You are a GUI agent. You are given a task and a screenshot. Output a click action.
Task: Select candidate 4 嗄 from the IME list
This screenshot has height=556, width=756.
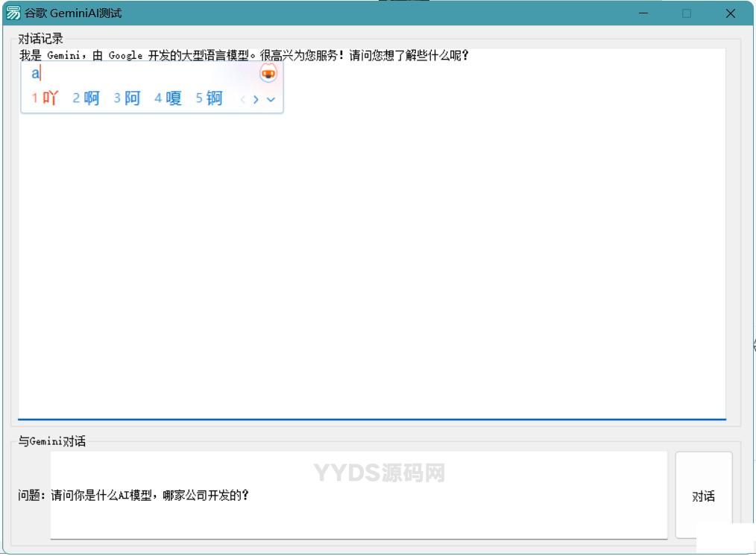pyautogui.click(x=168, y=98)
